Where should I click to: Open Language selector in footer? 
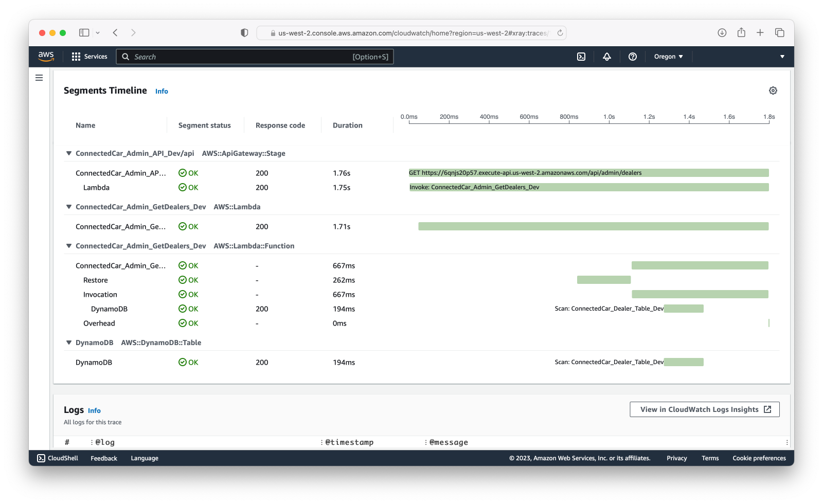pyautogui.click(x=145, y=458)
